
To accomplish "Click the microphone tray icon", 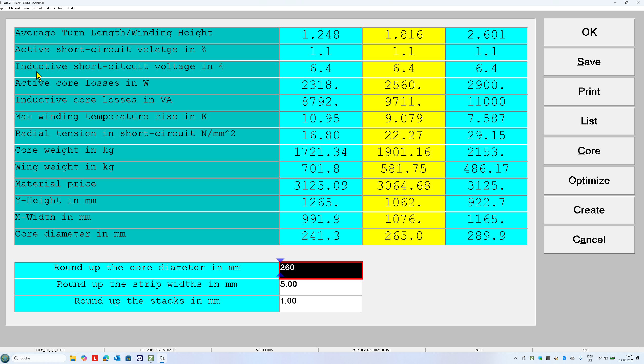I will [x=580, y=358].
